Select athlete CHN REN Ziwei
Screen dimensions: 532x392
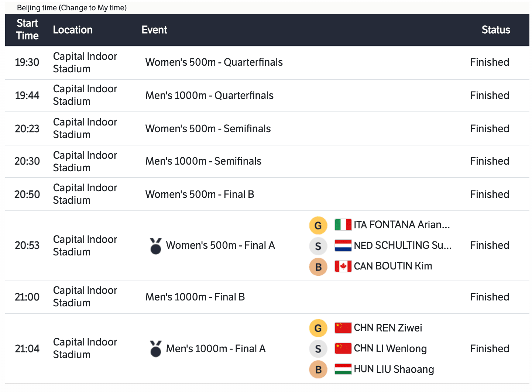pyautogui.click(x=388, y=328)
